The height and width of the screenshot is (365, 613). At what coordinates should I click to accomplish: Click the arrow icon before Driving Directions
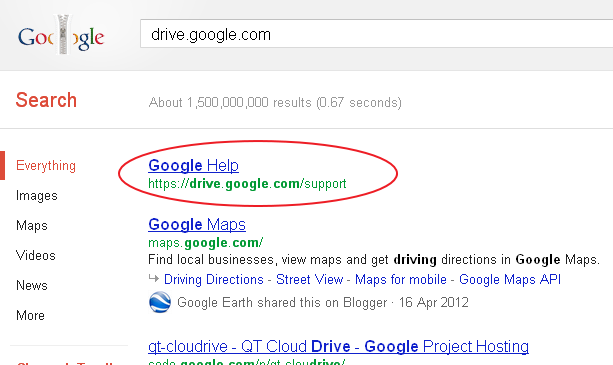point(154,279)
